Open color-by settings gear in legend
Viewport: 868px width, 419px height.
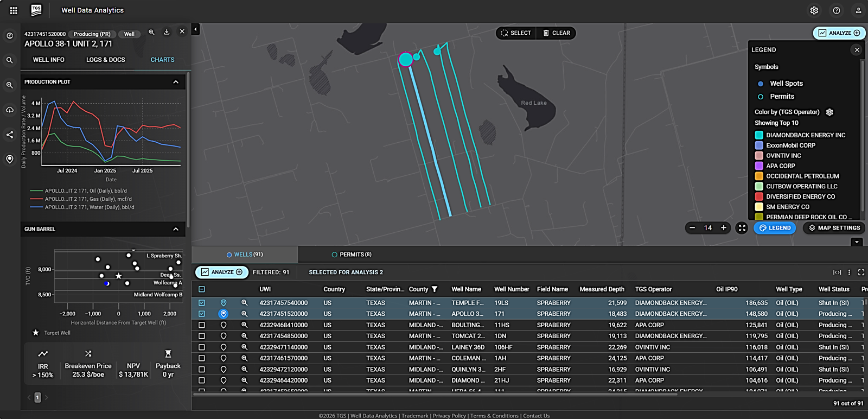829,112
